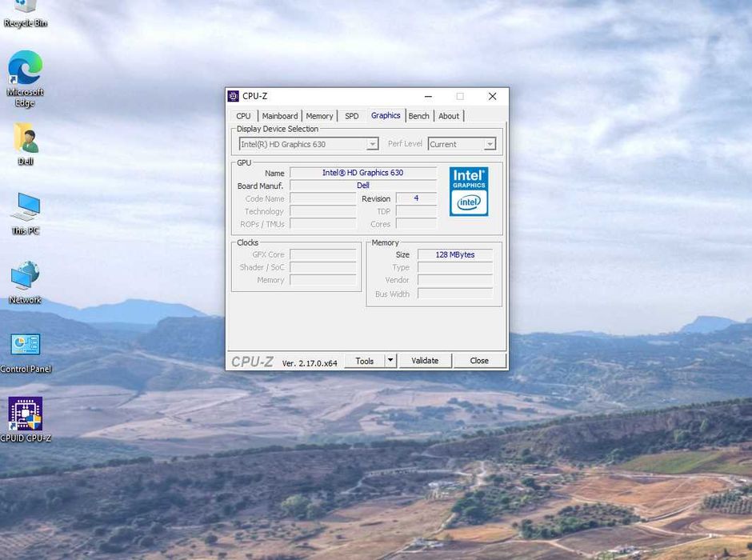Open the About tab

point(449,116)
